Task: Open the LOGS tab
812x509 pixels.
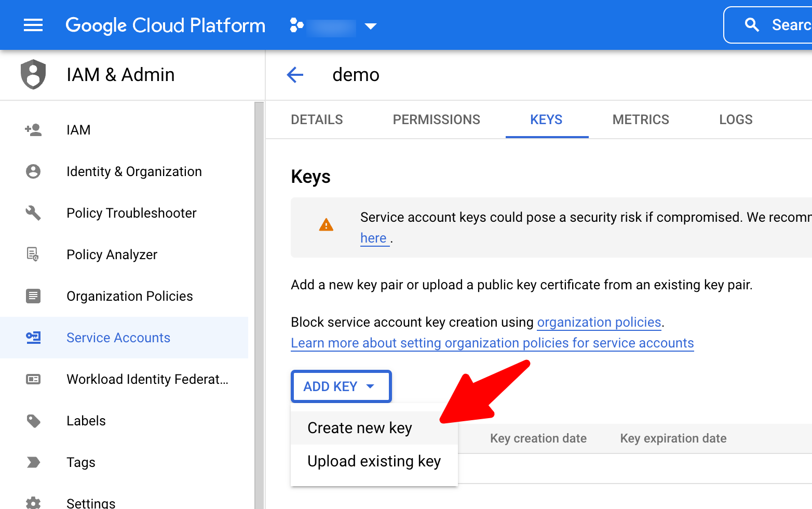Action: 735,119
